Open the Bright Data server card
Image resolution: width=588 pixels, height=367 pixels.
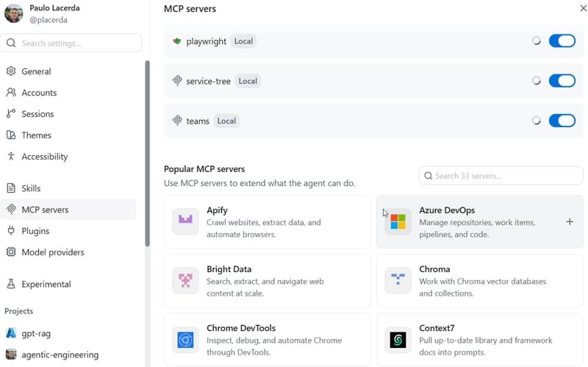268,281
